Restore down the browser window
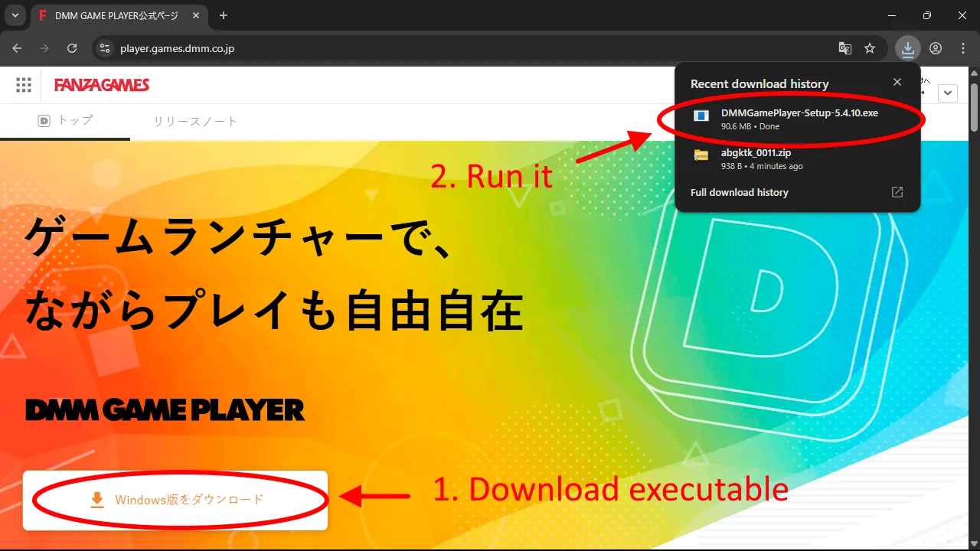The image size is (980, 551). coord(927,15)
